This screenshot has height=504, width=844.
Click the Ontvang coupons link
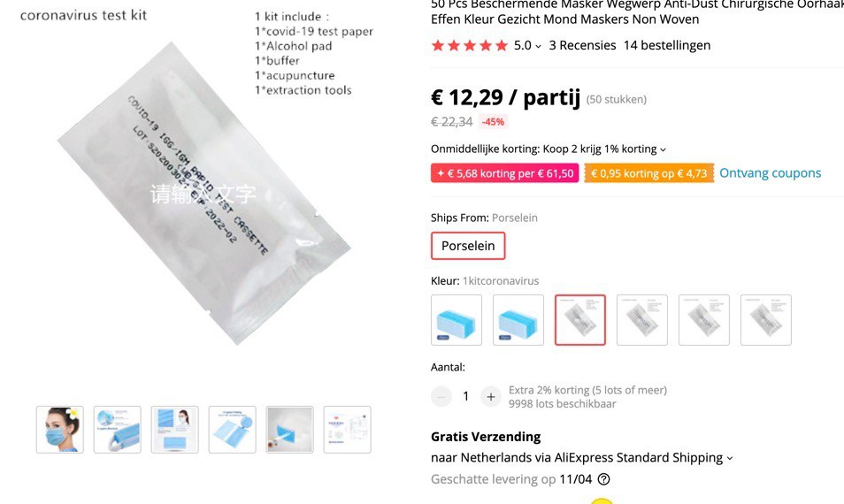pyautogui.click(x=771, y=173)
